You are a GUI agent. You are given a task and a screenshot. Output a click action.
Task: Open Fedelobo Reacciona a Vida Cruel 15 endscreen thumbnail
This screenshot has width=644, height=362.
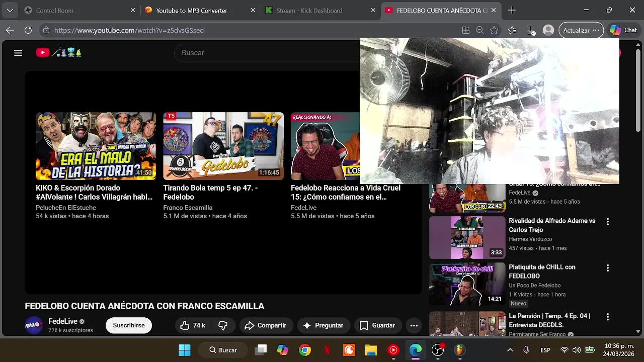click(x=325, y=146)
